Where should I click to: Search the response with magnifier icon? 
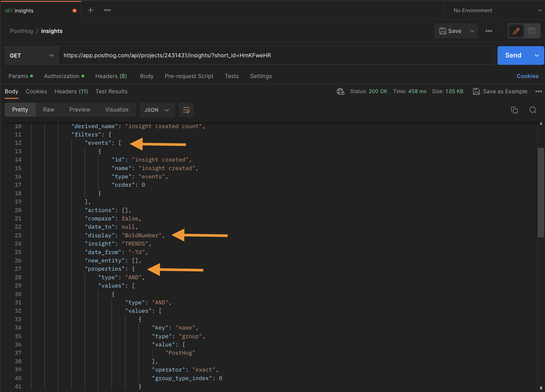tap(533, 110)
